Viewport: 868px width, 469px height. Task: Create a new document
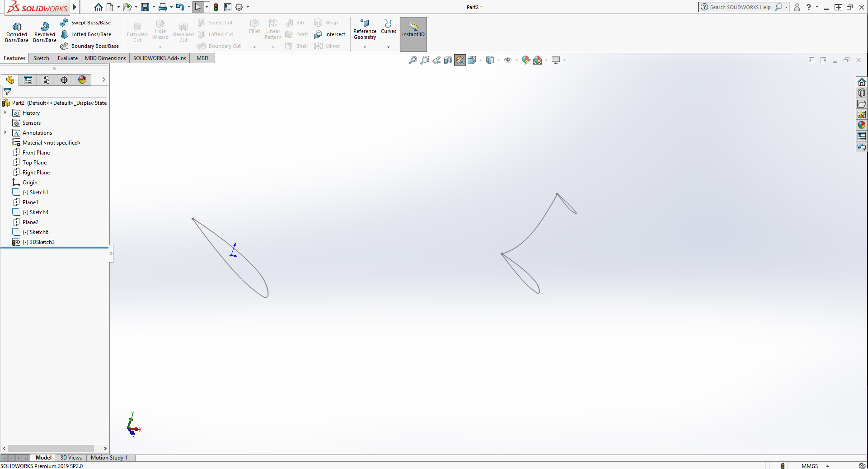click(x=110, y=7)
